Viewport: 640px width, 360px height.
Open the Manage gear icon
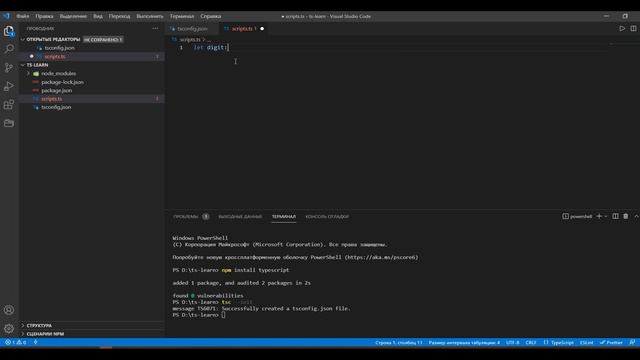9,328
